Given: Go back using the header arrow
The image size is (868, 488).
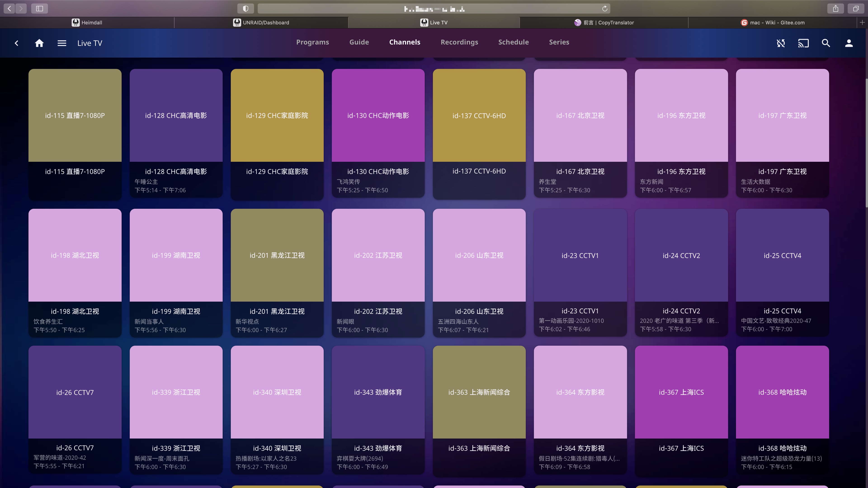Looking at the screenshot, I should click(17, 43).
